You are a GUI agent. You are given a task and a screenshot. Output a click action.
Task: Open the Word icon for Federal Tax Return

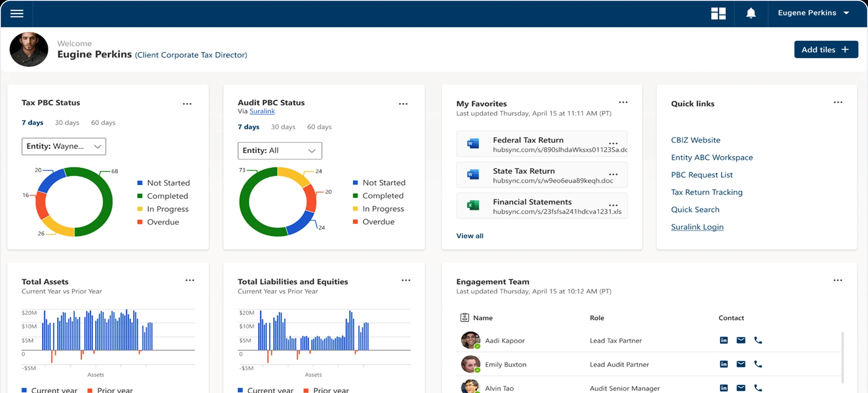(472, 144)
